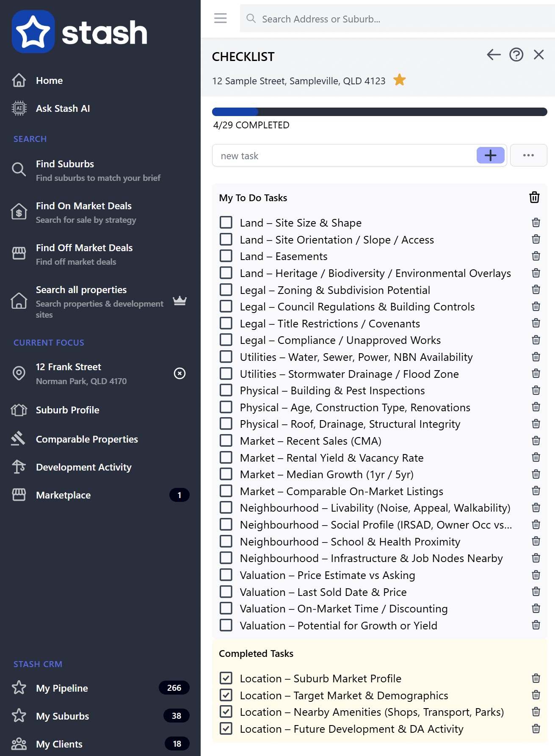The image size is (555, 756).
Task: Uncheck Location – Future Development & DA Activity
Action: (226, 728)
